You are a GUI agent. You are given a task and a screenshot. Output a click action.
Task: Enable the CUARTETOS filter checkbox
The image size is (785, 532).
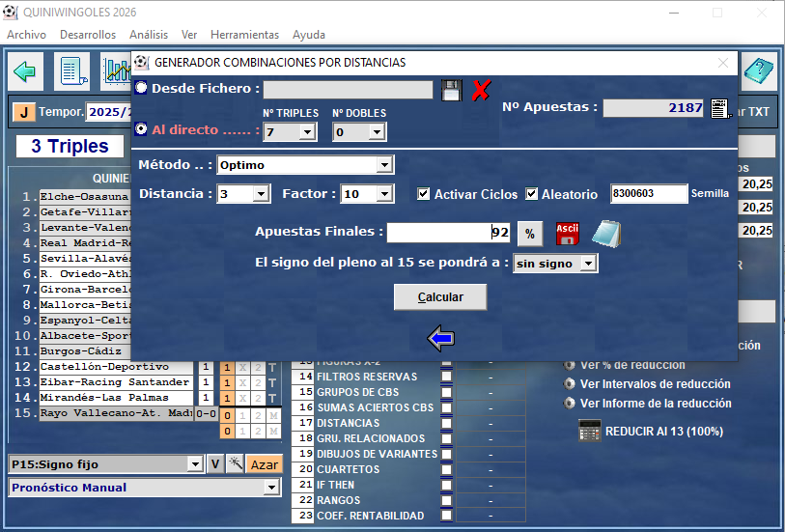(x=446, y=469)
